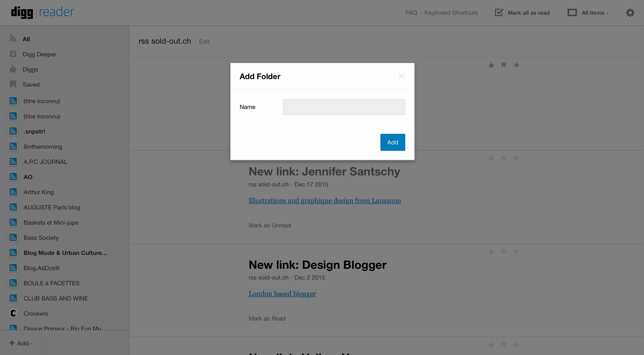Open Illustrations and graphique design link
This screenshot has width=644, height=355.
point(325,201)
